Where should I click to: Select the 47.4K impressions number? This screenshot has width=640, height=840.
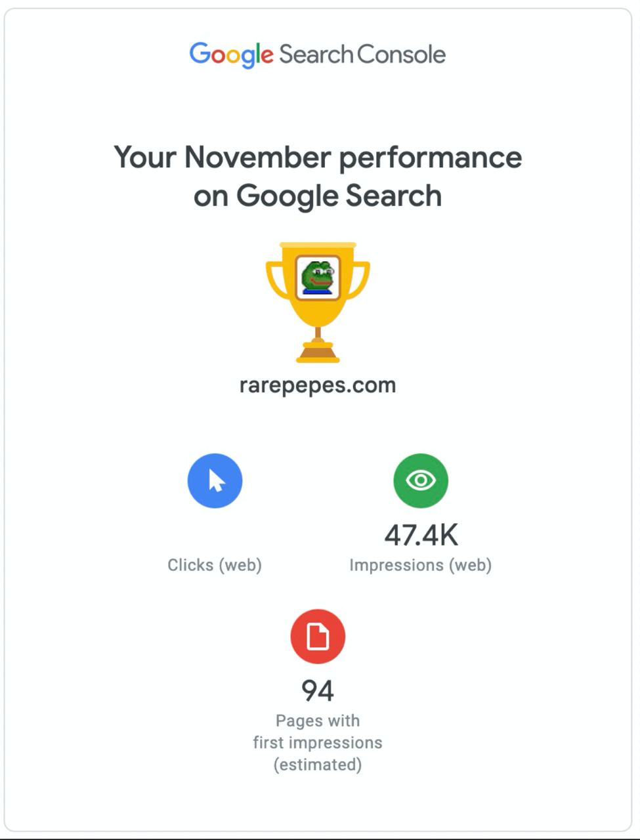(421, 535)
